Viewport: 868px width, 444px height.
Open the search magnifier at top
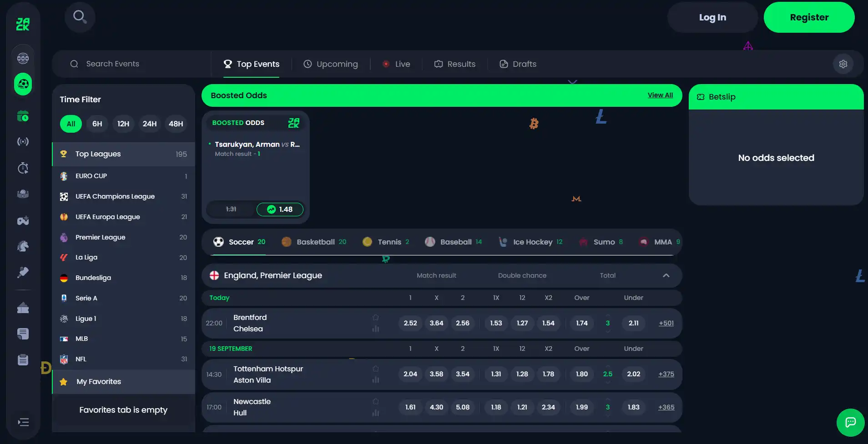tap(80, 17)
